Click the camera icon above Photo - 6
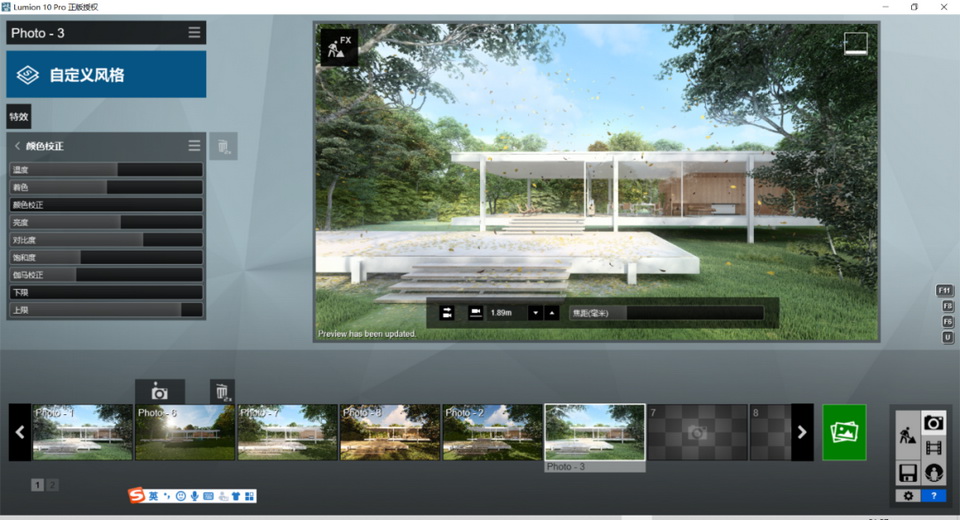960x520 pixels. (x=159, y=392)
